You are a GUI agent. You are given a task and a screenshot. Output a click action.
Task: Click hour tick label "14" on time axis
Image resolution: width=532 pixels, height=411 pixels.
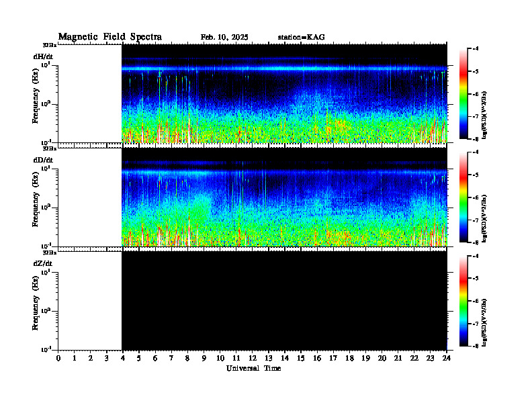click(285, 358)
